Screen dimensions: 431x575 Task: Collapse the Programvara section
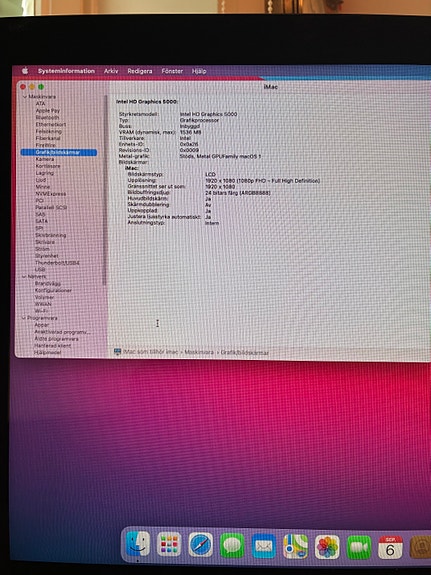coord(24,318)
